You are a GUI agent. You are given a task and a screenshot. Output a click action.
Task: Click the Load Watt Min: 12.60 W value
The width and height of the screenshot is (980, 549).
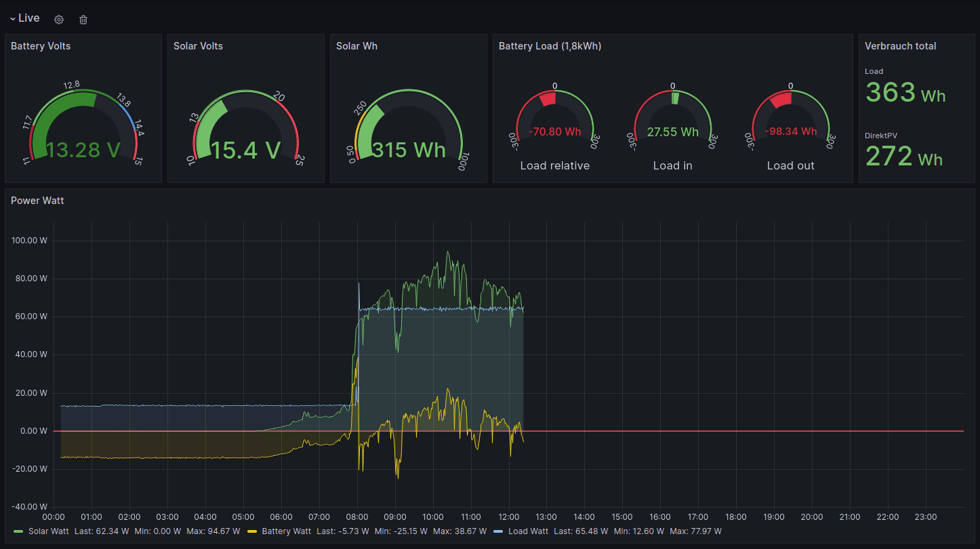pos(638,531)
